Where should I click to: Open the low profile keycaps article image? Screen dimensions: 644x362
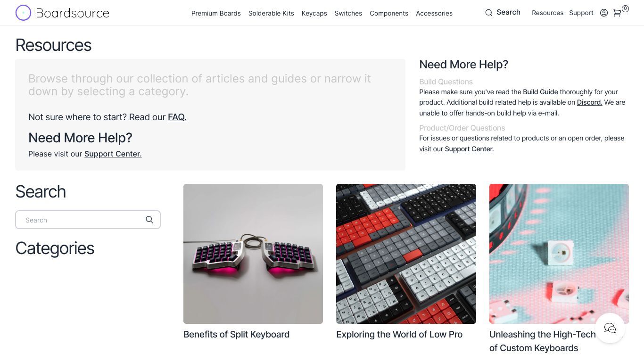406,254
